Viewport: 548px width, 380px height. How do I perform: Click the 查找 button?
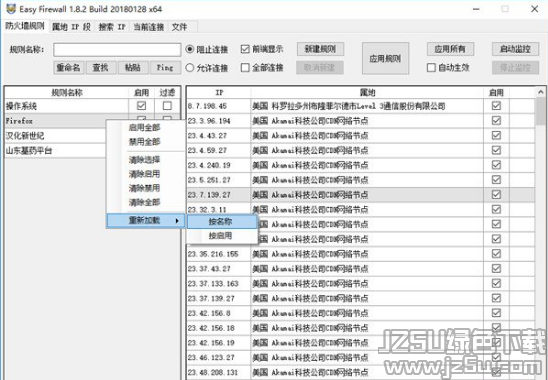point(100,67)
